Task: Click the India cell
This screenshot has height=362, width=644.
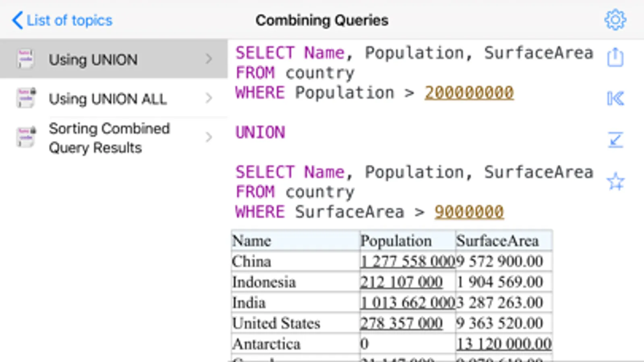Action: (295, 302)
